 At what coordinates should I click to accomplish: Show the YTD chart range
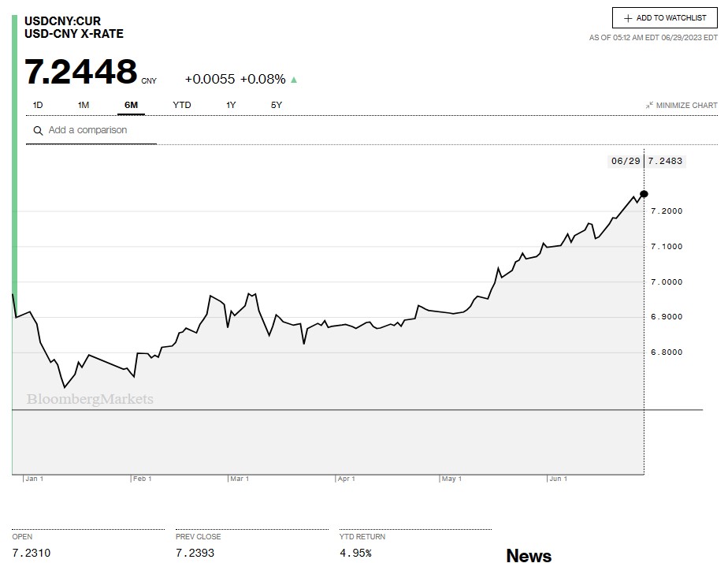181,105
